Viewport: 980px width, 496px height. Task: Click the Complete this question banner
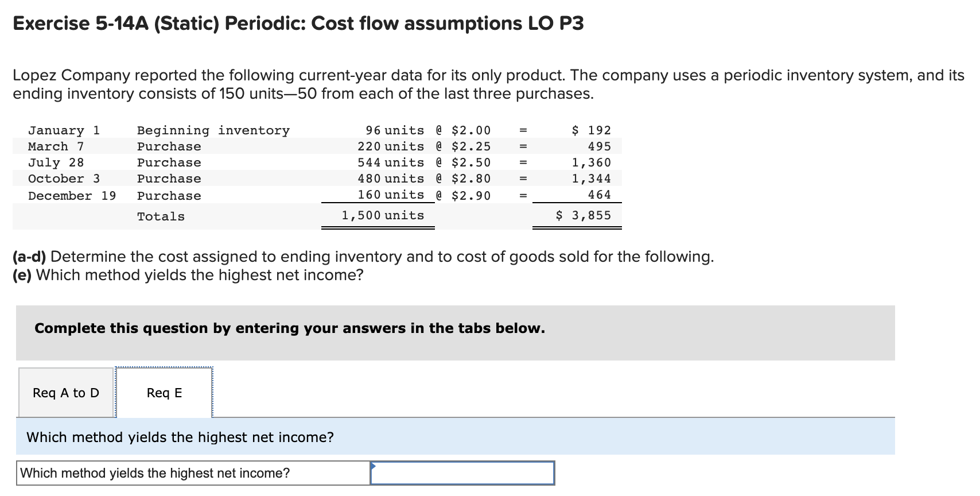click(x=289, y=328)
